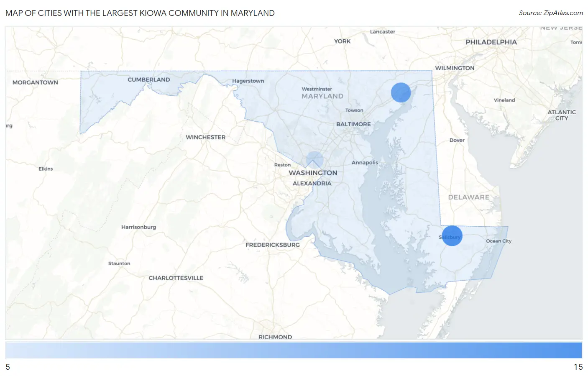The width and height of the screenshot is (588, 376).
Task: Click the BALTIMORE label on the map
Action: (353, 124)
